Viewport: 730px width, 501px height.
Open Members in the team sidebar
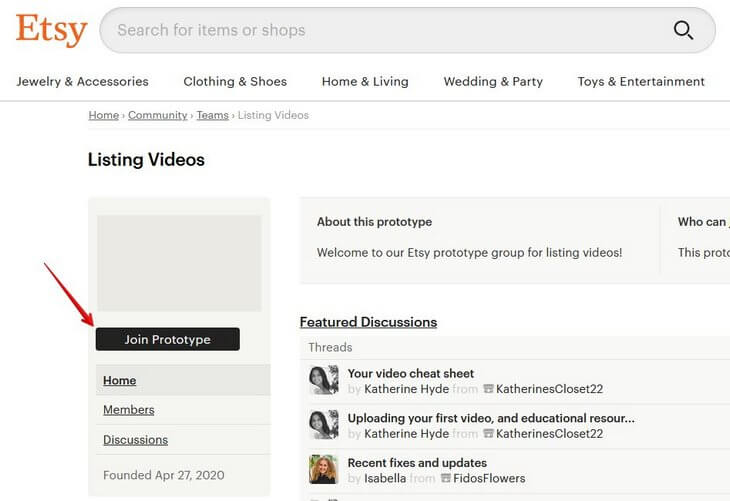(x=128, y=410)
